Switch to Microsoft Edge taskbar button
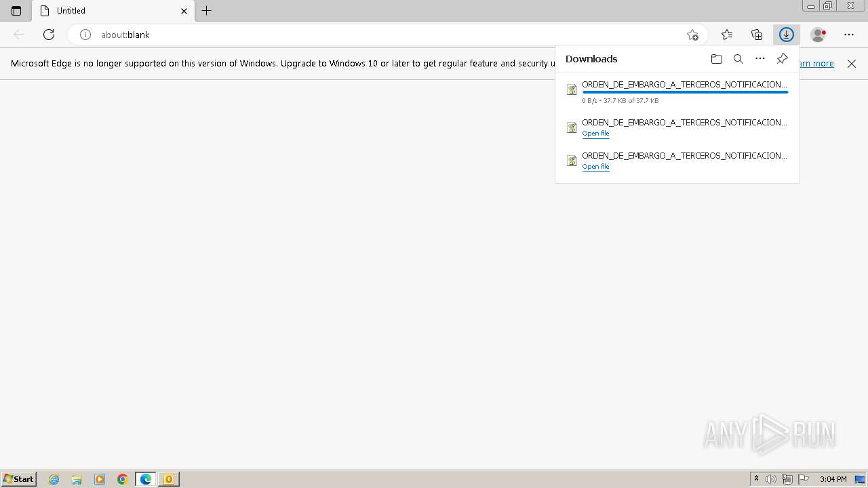 (x=146, y=479)
